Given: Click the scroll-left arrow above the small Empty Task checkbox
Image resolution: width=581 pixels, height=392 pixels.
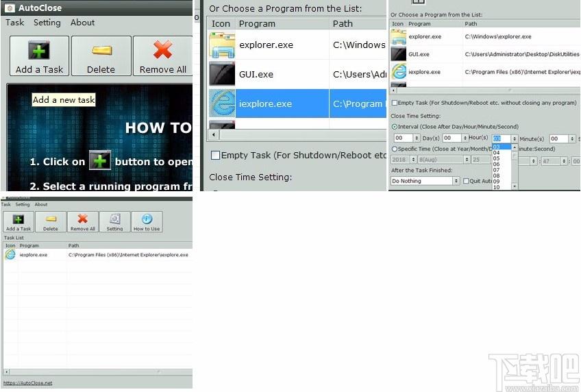Looking at the screenshot, I should coord(394,90).
